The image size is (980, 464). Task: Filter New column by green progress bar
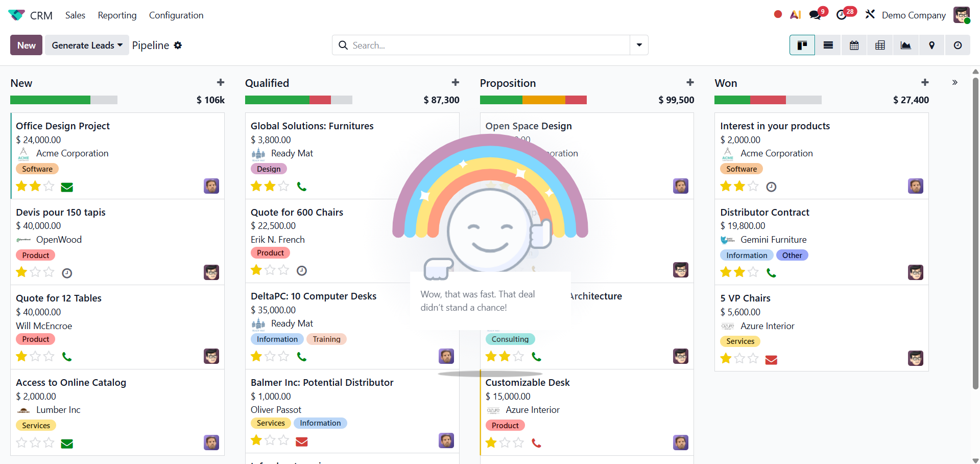(50, 100)
